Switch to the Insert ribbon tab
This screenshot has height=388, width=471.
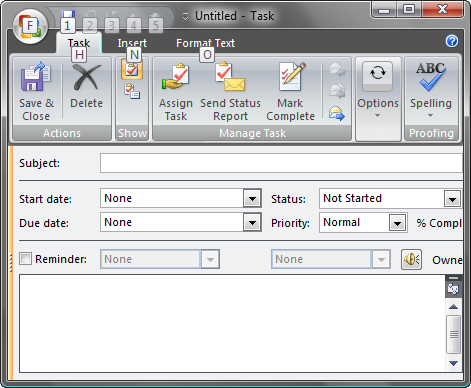click(132, 43)
